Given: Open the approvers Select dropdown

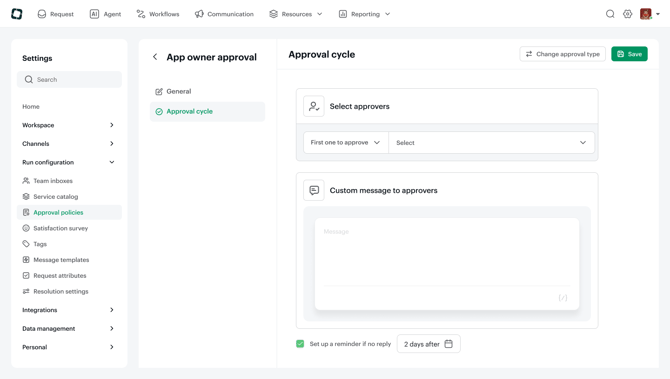Looking at the screenshot, I should (x=491, y=142).
